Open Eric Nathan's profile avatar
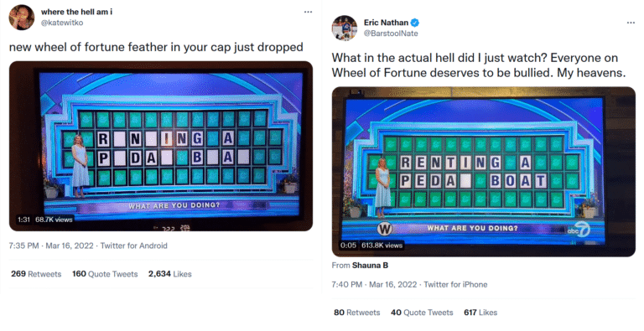 point(345,28)
